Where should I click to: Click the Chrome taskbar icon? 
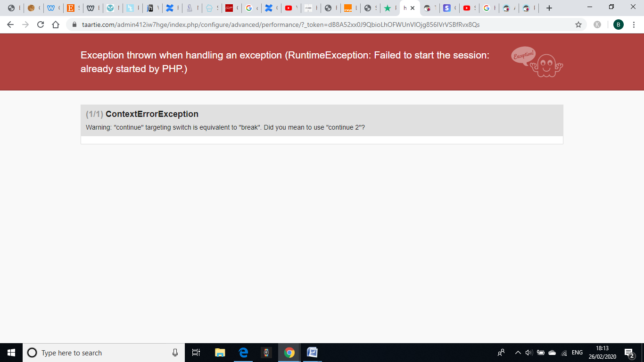pos(289,353)
